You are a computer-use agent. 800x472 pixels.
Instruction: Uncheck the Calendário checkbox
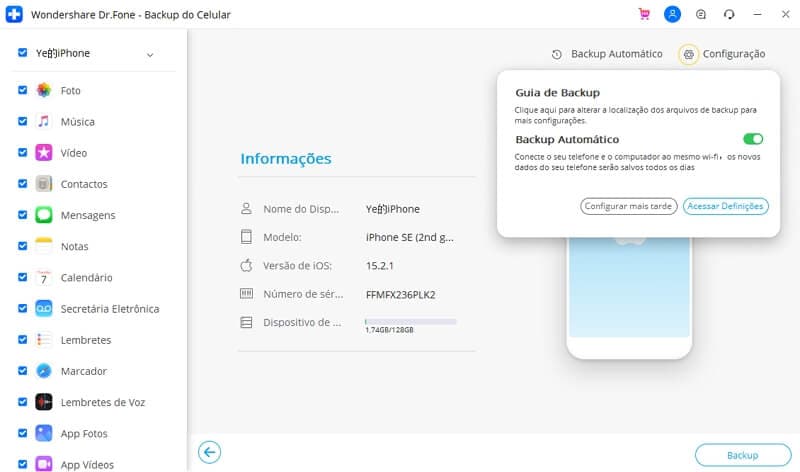click(x=22, y=277)
